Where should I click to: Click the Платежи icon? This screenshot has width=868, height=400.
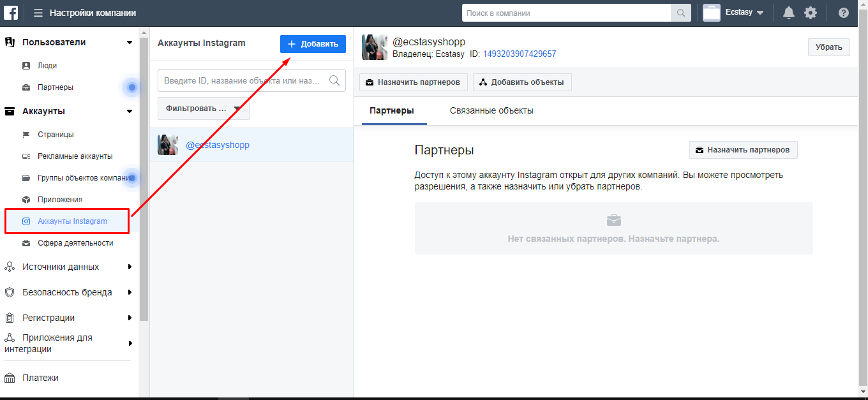click(x=10, y=378)
